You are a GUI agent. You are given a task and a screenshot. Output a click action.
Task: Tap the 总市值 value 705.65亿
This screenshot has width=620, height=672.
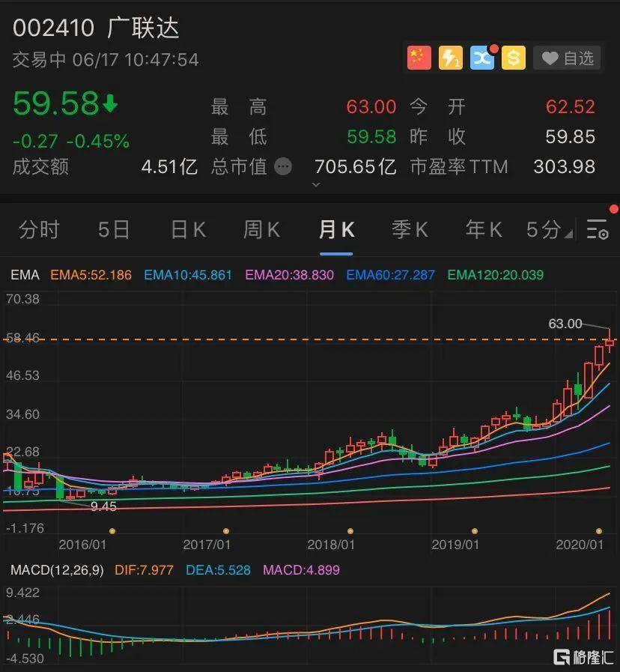click(355, 166)
